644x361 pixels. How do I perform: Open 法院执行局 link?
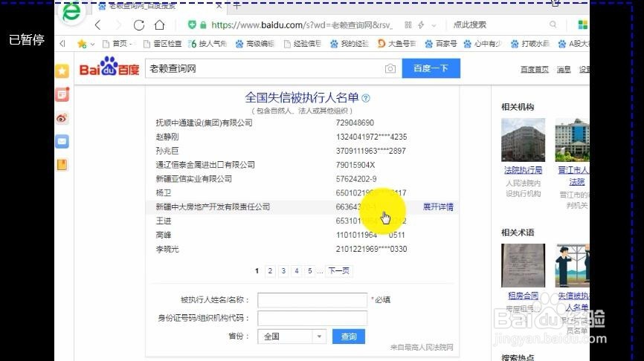524,170
